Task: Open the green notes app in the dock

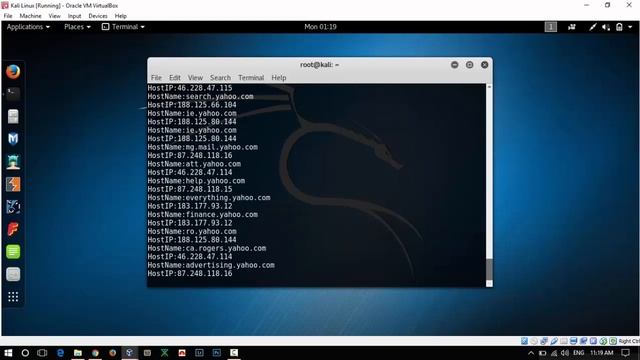Action: point(13,251)
